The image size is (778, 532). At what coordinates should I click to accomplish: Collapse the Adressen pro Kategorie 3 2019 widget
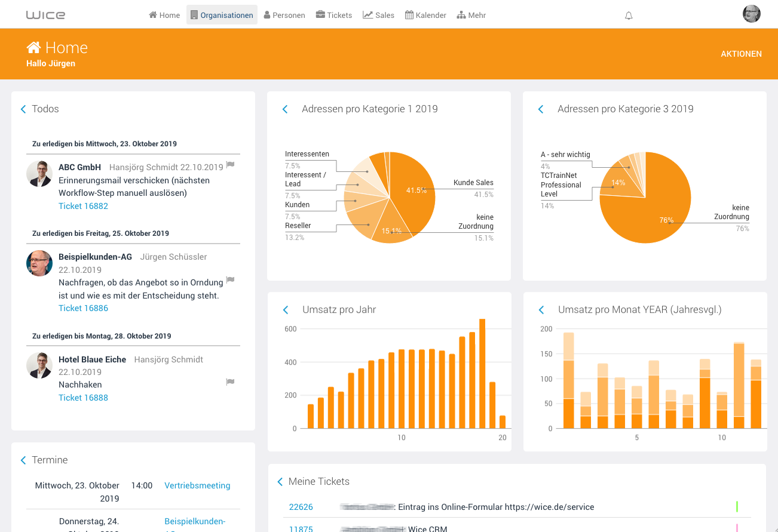point(541,109)
